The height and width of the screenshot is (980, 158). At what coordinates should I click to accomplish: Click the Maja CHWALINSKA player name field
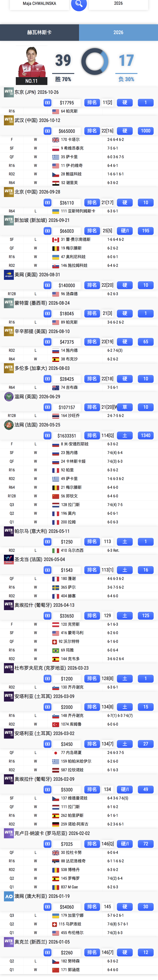point(39,4)
